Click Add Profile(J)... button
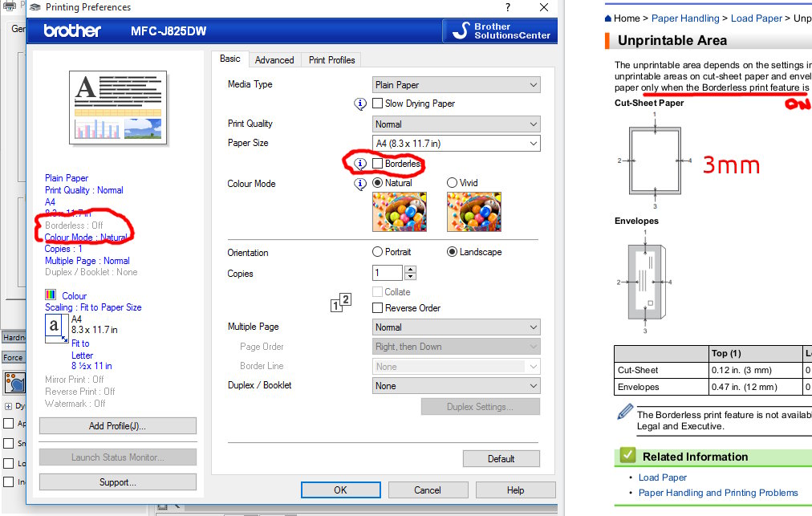 118,426
